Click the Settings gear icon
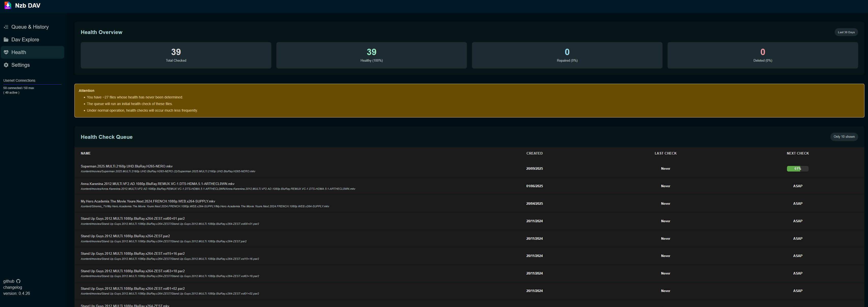The image size is (868, 307). (x=6, y=65)
